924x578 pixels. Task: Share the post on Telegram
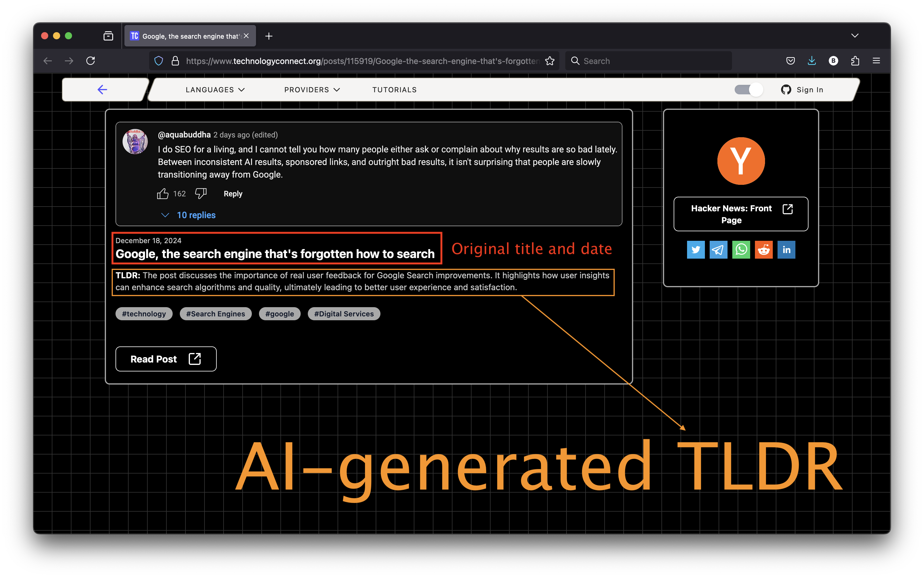pos(718,250)
